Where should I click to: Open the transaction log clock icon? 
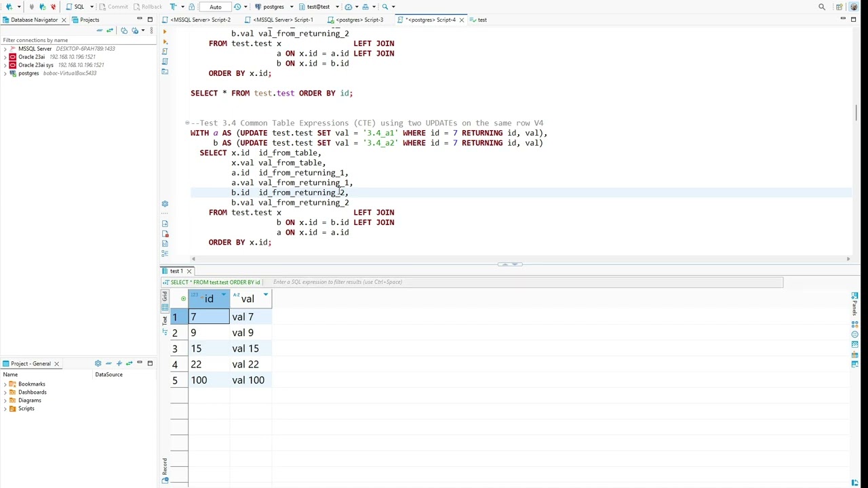click(237, 7)
